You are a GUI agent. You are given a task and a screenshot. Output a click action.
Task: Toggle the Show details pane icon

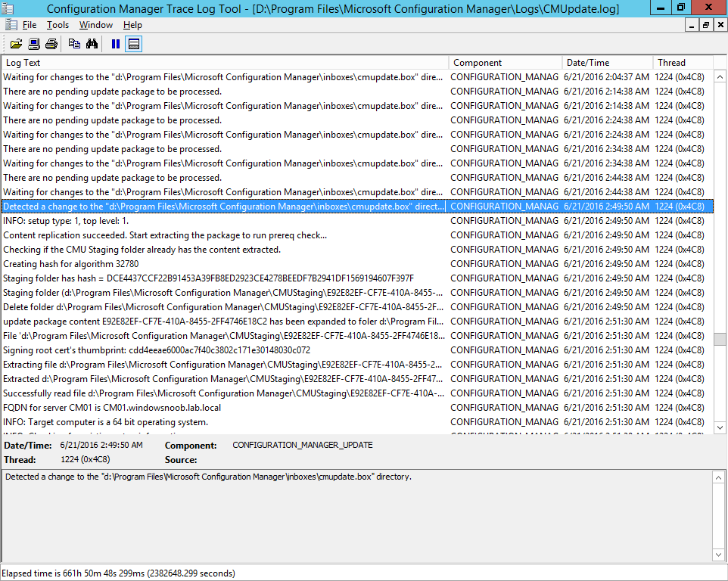134,44
